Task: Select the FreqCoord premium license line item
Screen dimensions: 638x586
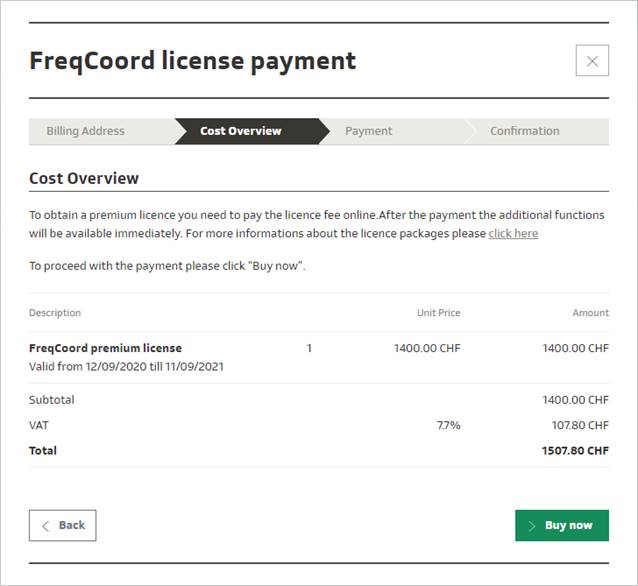Action: (105, 348)
